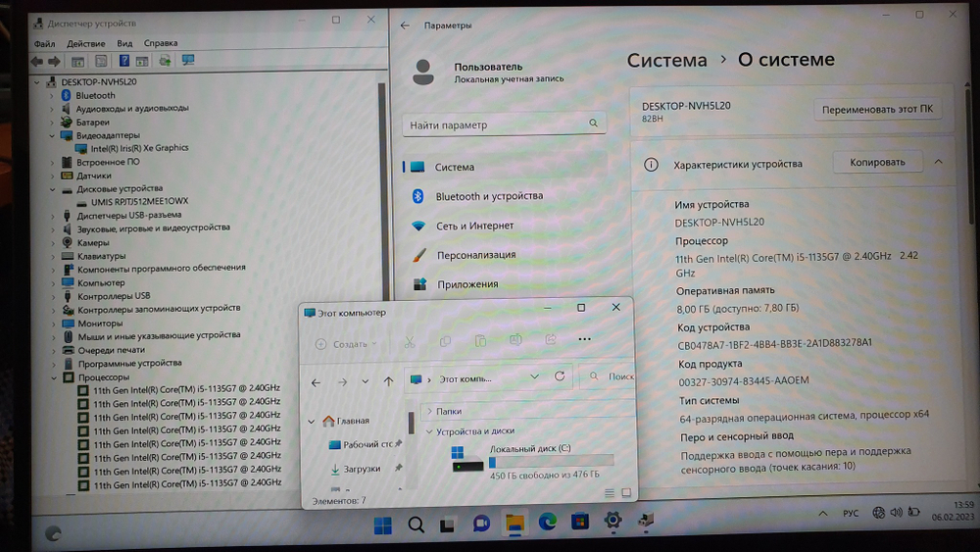The width and height of the screenshot is (980, 552).
Task: Expand the Клавиатуры category
Action: coord(53,256)
